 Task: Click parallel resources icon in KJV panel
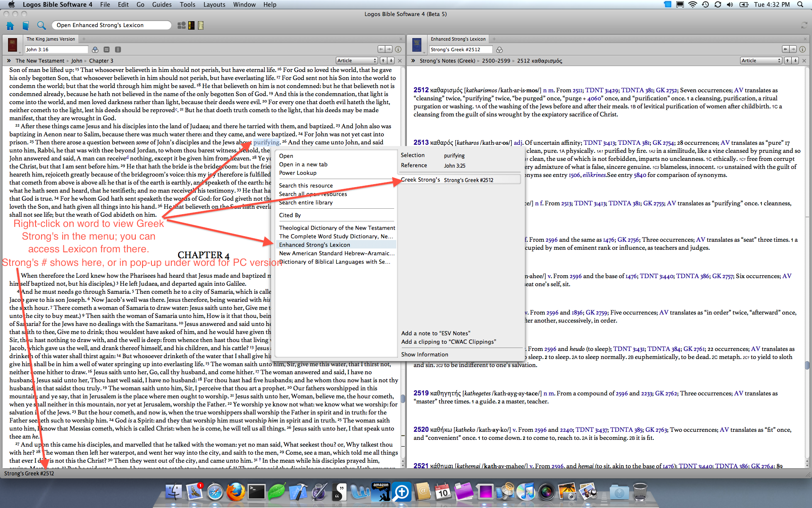[x=107, y=50]
